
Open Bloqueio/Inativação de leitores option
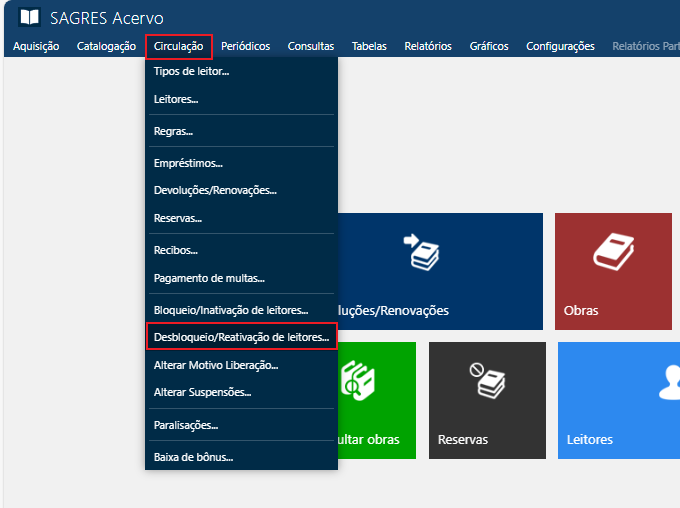click(231, 311)
